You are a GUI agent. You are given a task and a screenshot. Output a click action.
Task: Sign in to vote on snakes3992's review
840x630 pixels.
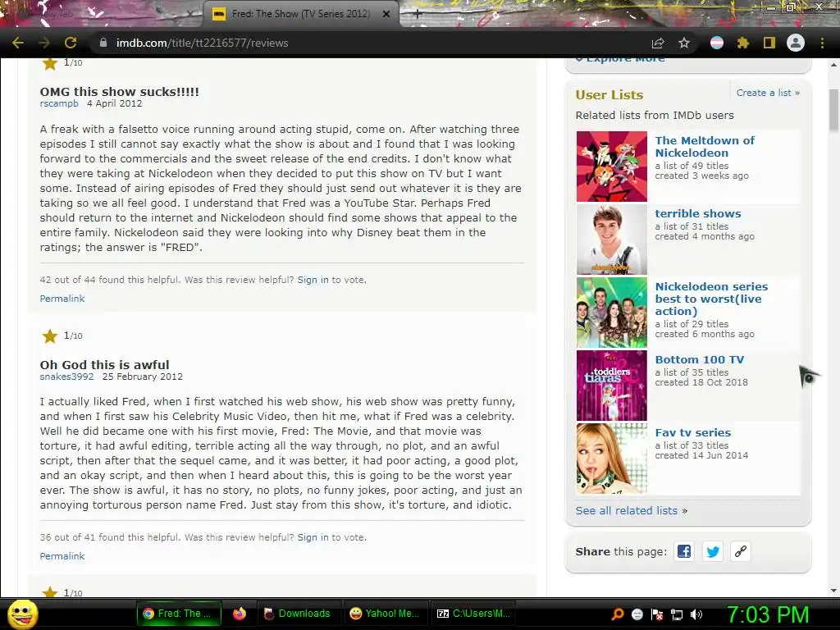313,537
